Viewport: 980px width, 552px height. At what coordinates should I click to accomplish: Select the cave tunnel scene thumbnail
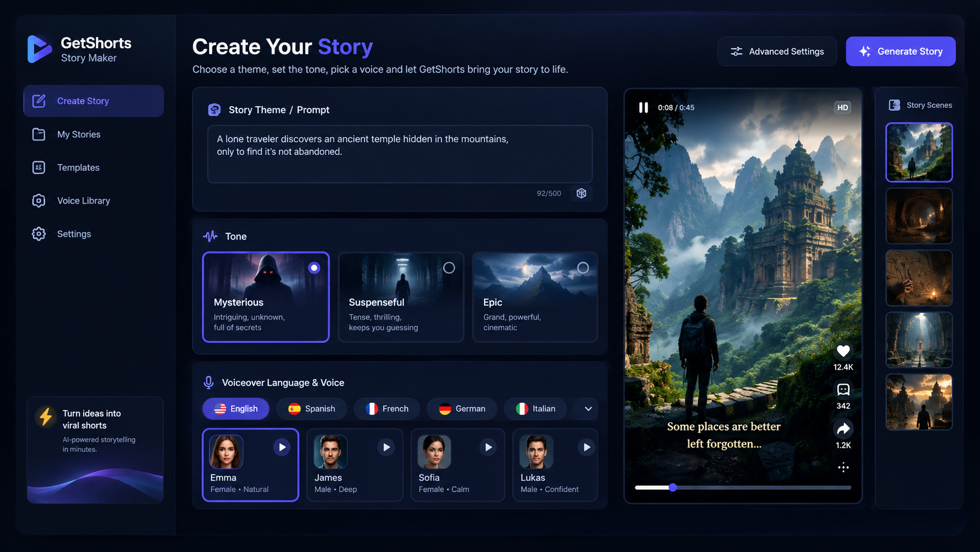coord(919,216)
